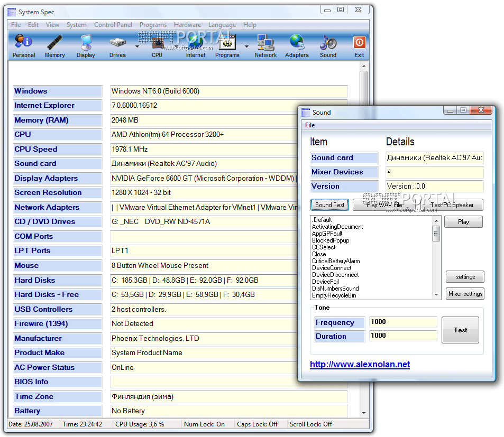Viewport: 504px width, 437px height.
Task: Click the Test PC Speaker button
Action: [452, 205]
